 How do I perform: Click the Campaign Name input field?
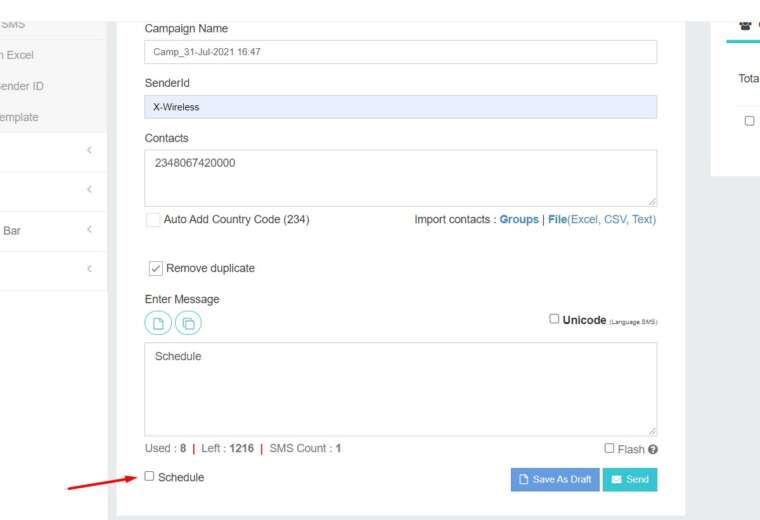point(401,52)
